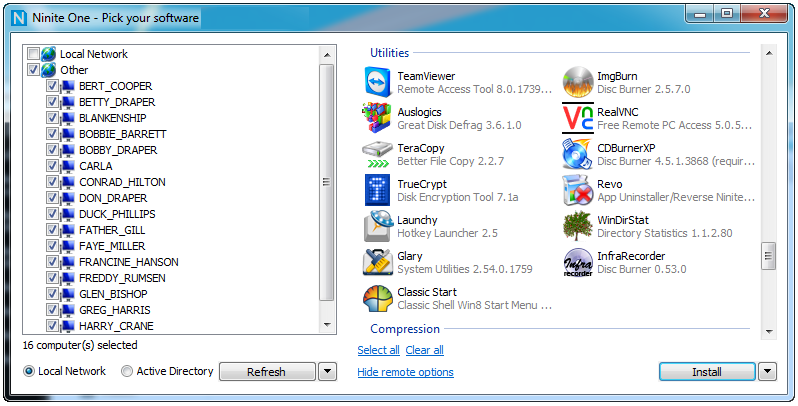
Task: Click the Compression section heading
Action: [405, 329]
